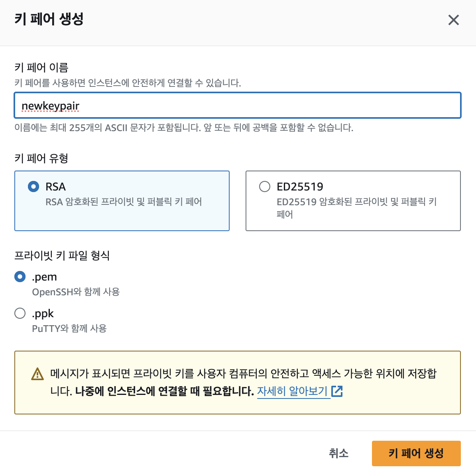Click the external link icon after 자세히 알아보기
The height and width of the screenshot is (475, 476).
337,391
